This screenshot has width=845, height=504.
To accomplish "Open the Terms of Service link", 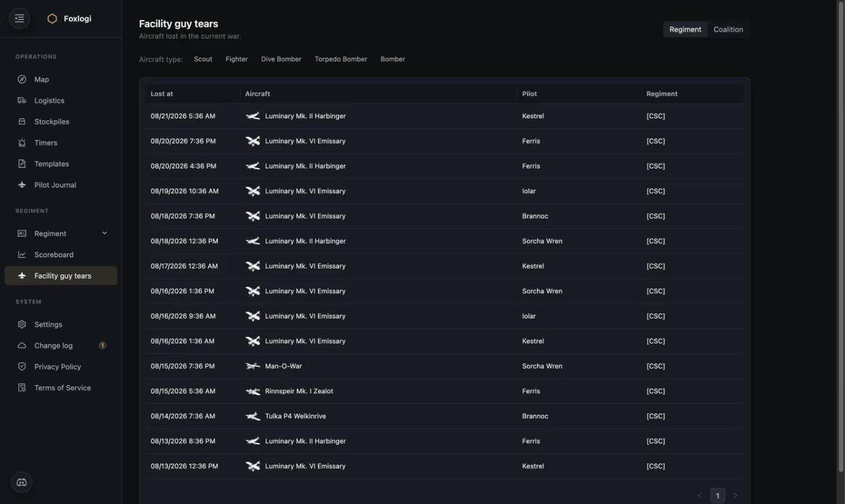I will pos(61,388).
